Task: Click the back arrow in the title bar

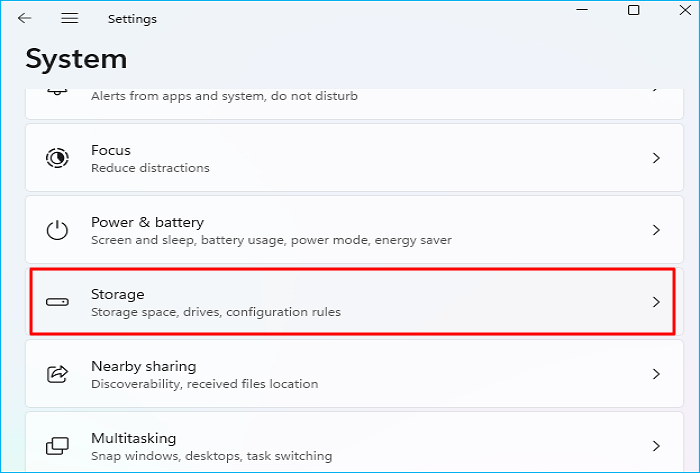Action: [x=25, y=18]
